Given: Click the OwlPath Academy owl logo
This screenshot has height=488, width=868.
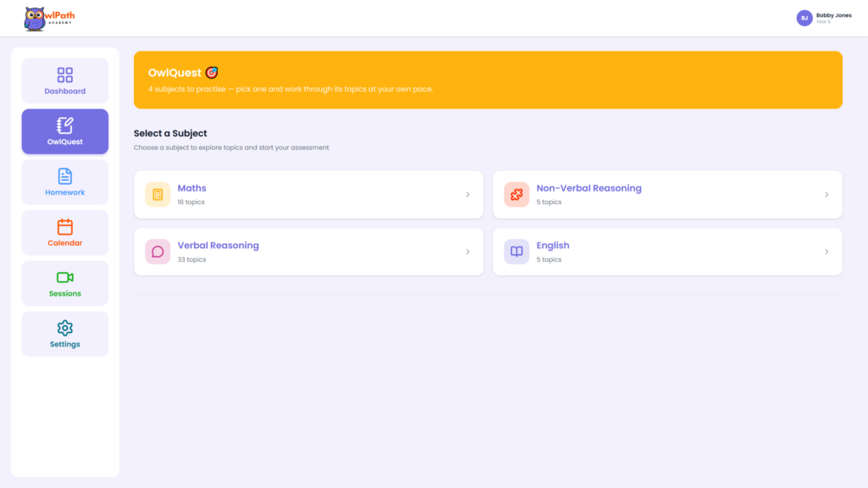Looking at the screenshot, I should tap(48, 19).
